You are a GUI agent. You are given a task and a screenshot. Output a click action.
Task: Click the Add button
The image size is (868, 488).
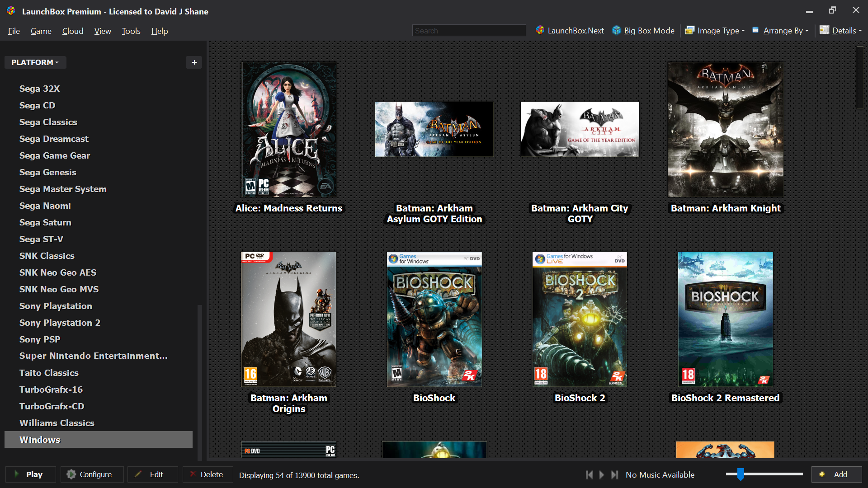click(x=837, y=474)
